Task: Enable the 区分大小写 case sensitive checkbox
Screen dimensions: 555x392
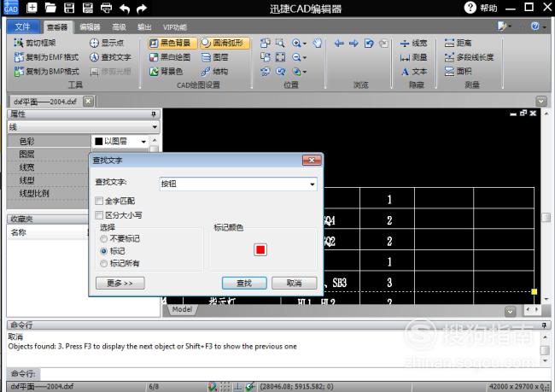Action: pyautogui.click(x=99, y=215)
